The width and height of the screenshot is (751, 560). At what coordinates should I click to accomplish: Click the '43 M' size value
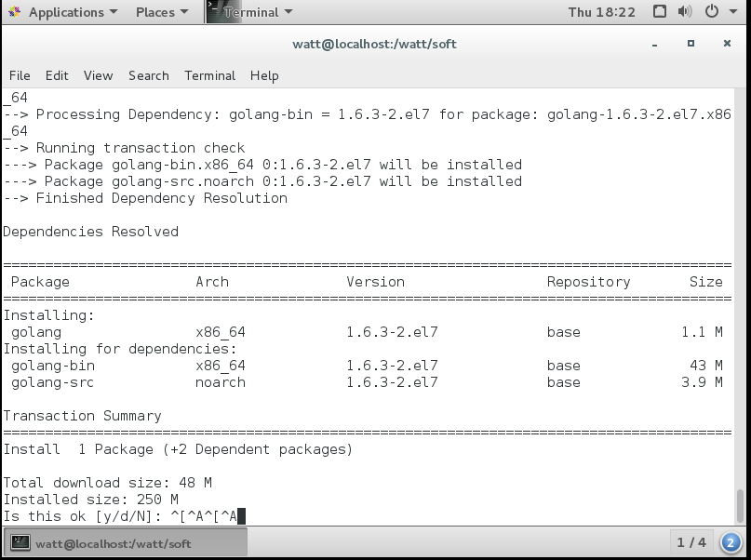coord(706,366)
